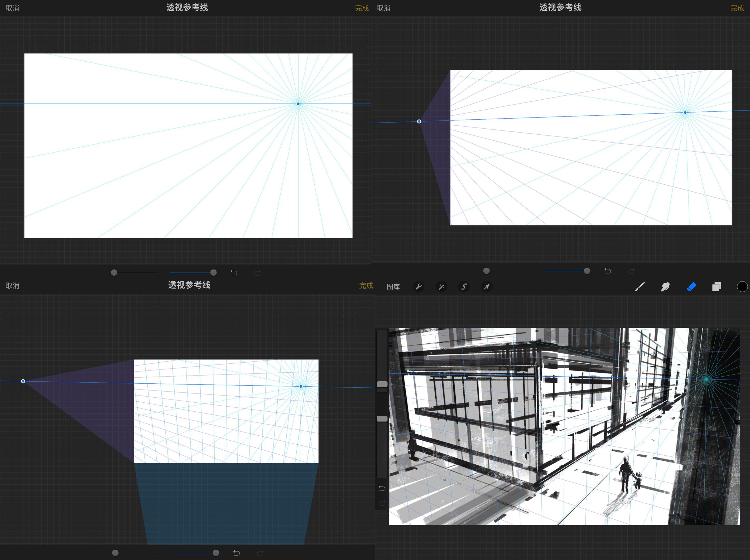Select the vanishing point on the one-point guide
The width and height of the screenshot is (750, 560).
298,104
